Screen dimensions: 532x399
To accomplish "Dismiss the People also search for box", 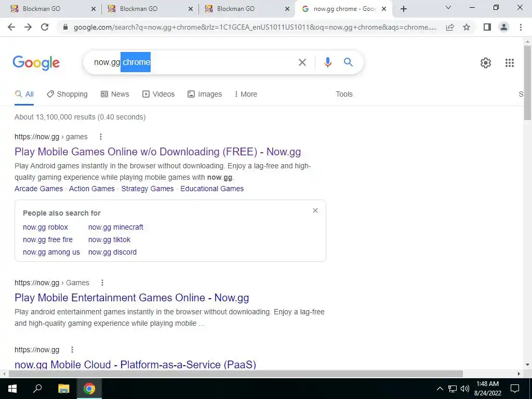I will click(x=315, y=210).
